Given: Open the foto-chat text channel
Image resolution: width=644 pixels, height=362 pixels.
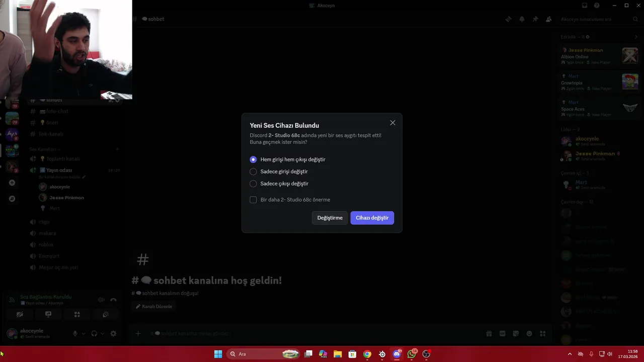Looking at the screenshot, I should coord(74,111).
